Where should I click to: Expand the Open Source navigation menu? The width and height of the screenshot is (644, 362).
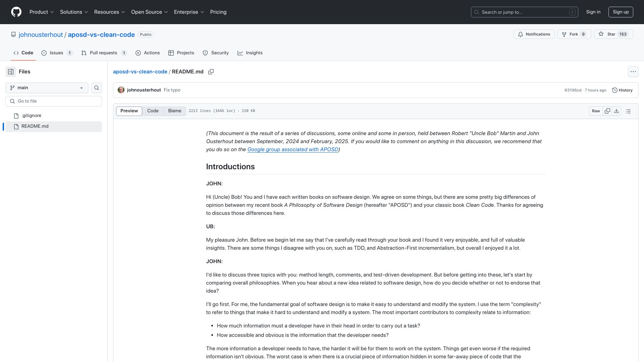[x=150, y=12]
